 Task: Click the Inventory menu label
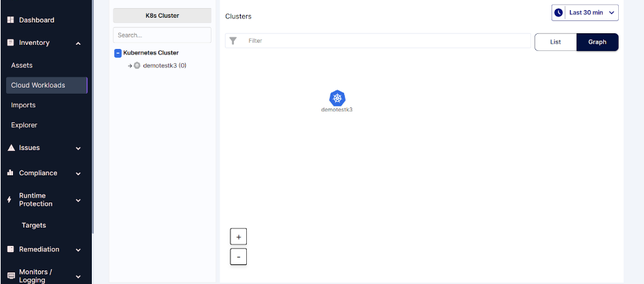(34, 43)
